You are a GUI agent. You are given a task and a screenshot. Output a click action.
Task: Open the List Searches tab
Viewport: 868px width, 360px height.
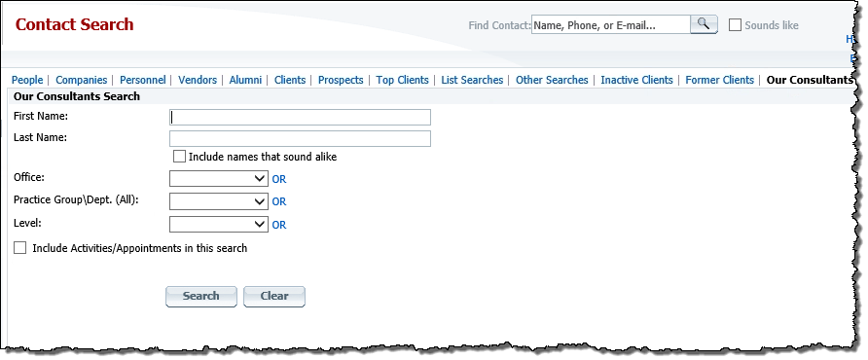pyautogui.click(x=472, y=80)
